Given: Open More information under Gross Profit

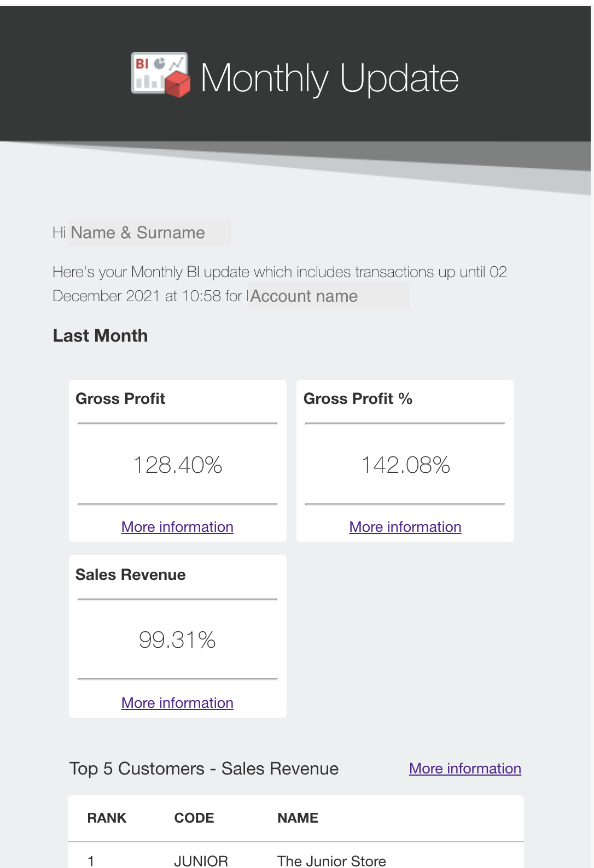Looking at the screenshot, I should coord(177,527).
